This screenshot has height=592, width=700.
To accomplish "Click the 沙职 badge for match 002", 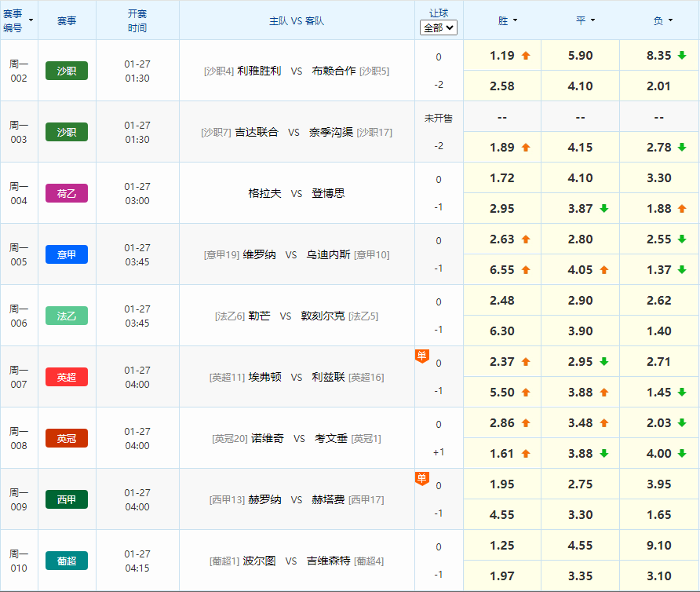I will (67, 71).
